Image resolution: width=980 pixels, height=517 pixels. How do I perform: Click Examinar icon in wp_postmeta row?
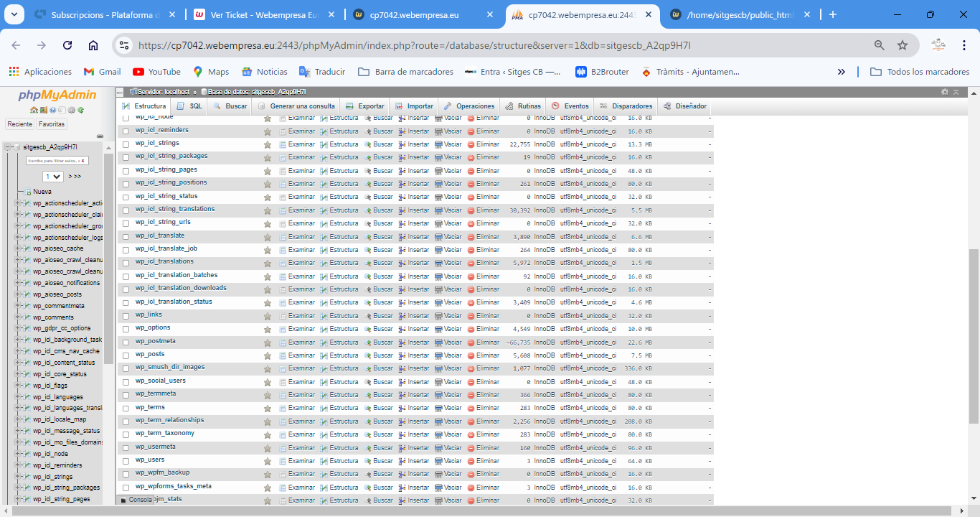click(283, 343)
